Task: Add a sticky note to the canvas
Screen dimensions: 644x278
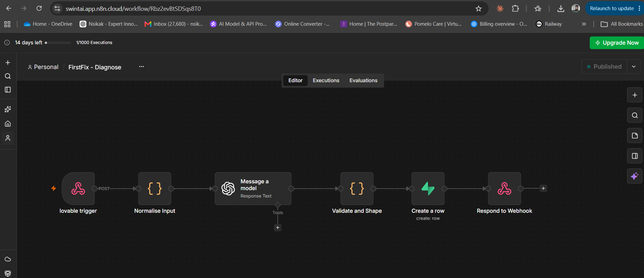Action: pyautogui.click(x=635, y=136)
